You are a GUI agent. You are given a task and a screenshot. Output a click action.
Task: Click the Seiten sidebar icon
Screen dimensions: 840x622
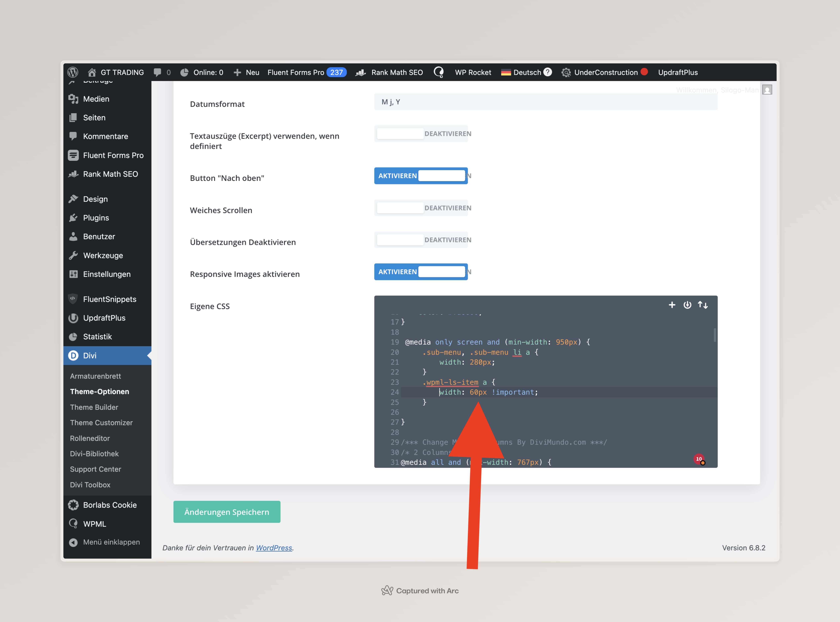click(73, 118)
